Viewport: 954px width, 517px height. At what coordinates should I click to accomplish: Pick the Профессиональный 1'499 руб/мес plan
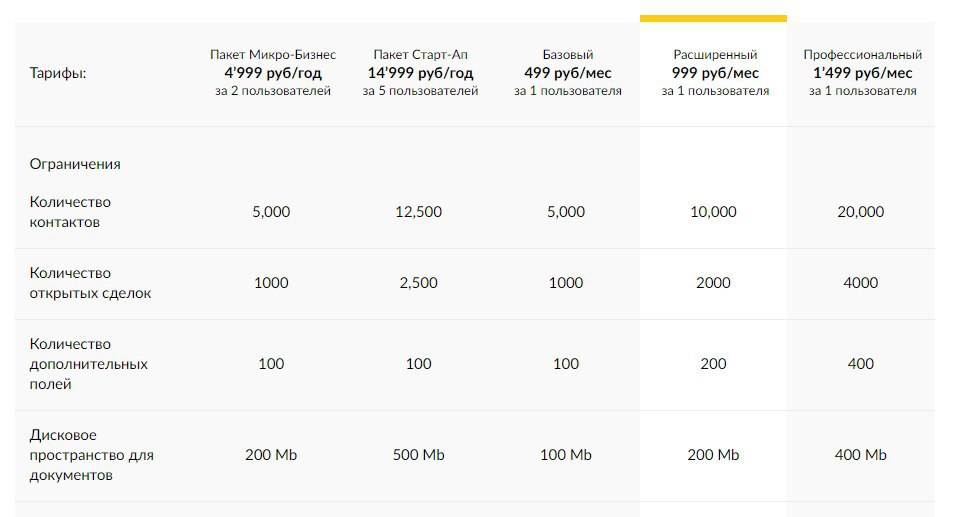[x=862, y=73]
